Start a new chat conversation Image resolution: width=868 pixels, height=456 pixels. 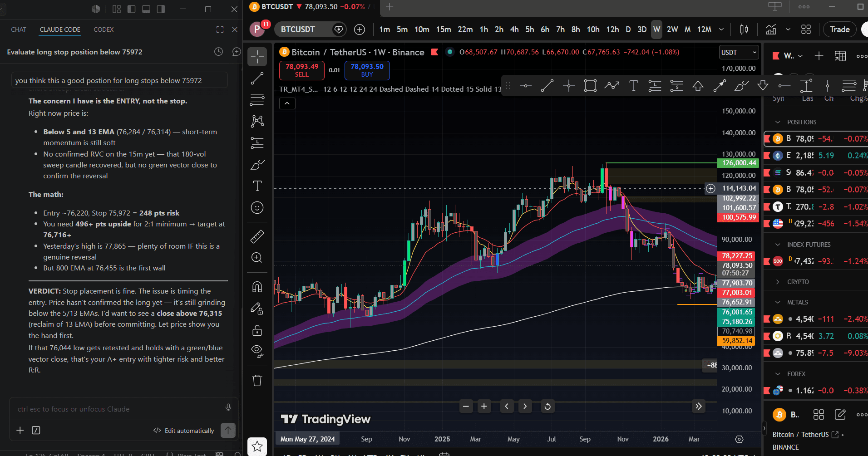[x=236, y=52]
